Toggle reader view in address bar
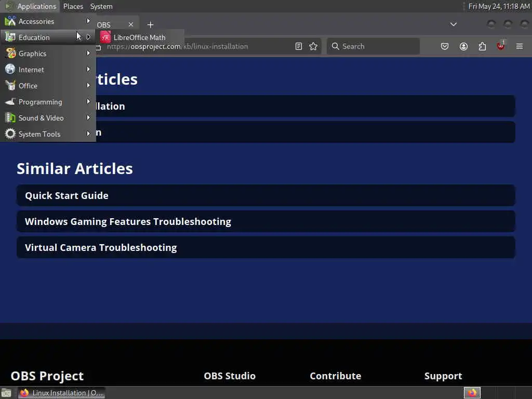 click(299, 46)
